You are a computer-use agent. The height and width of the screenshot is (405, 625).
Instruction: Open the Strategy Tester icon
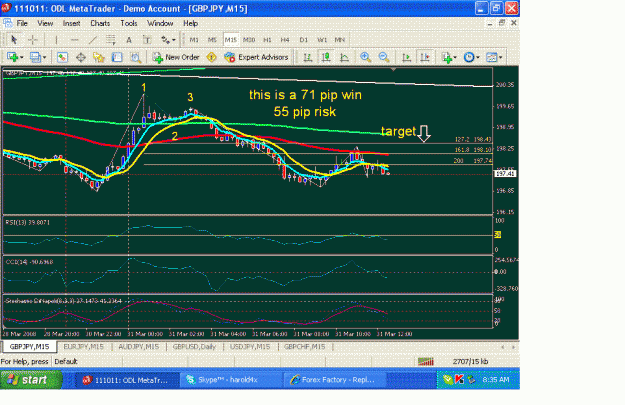[x=136, y=57]
